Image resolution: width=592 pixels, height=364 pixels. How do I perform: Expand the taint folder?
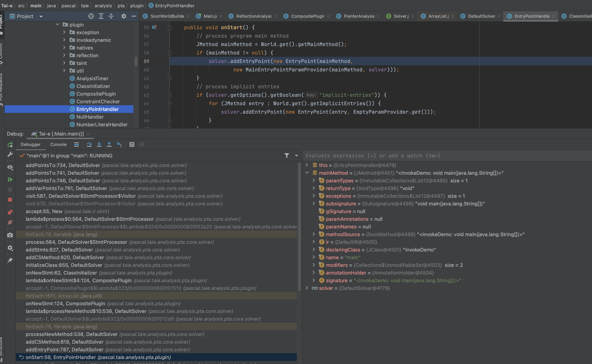[x=64, y=63]
